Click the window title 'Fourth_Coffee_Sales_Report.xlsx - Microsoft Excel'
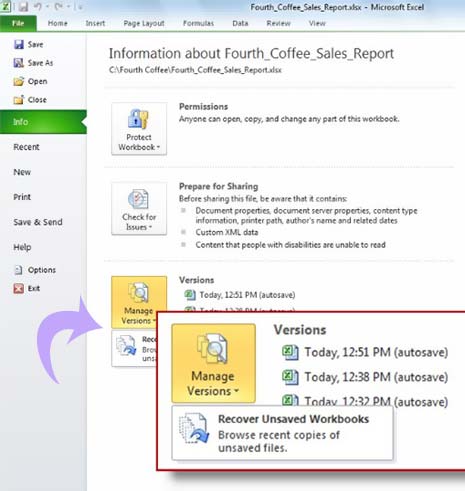 point(337,7)
